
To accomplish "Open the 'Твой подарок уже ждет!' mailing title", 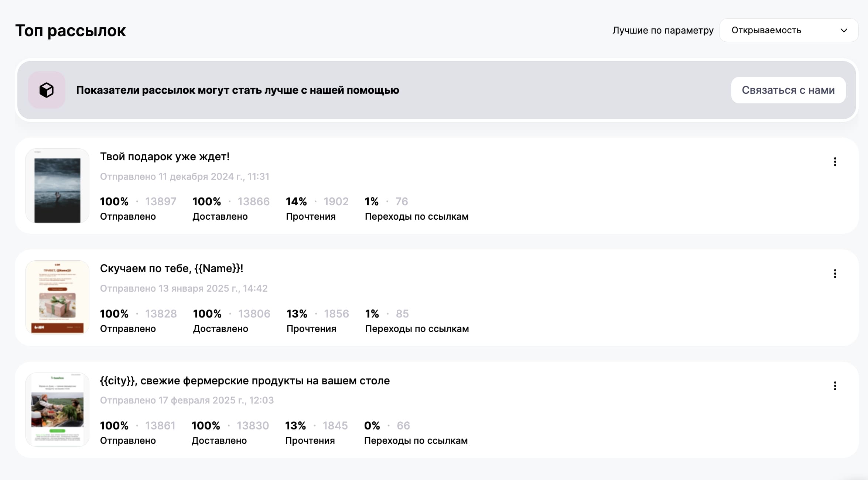I will (x=165, y=157).
